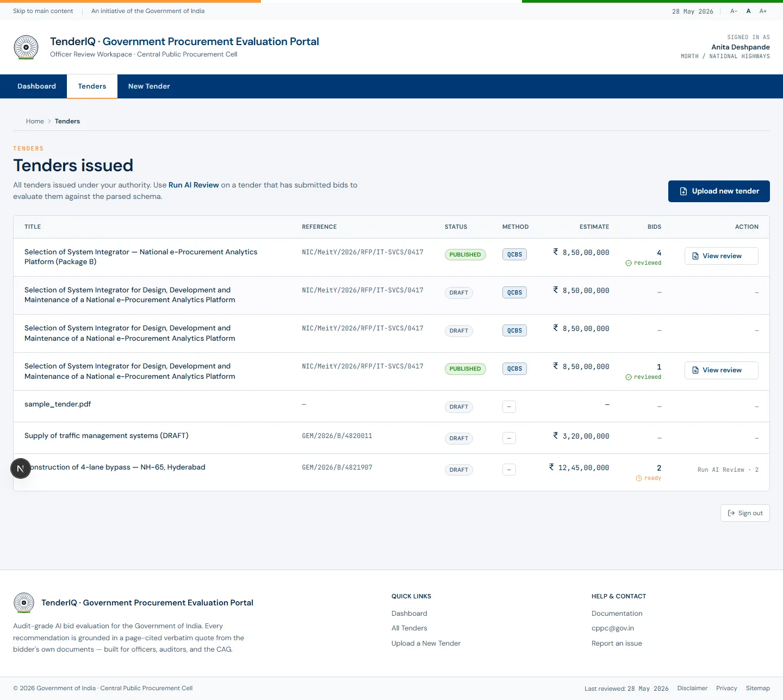This screenshot has height=700, width=783.
Task: Click Skip to main content link
Action: tap(43, 11)
